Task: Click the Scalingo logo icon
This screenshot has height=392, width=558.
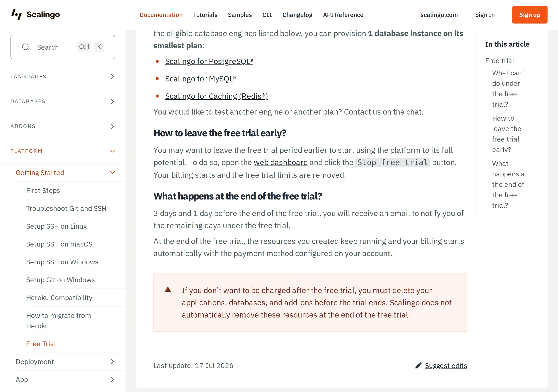Action: tap(16, 15)
